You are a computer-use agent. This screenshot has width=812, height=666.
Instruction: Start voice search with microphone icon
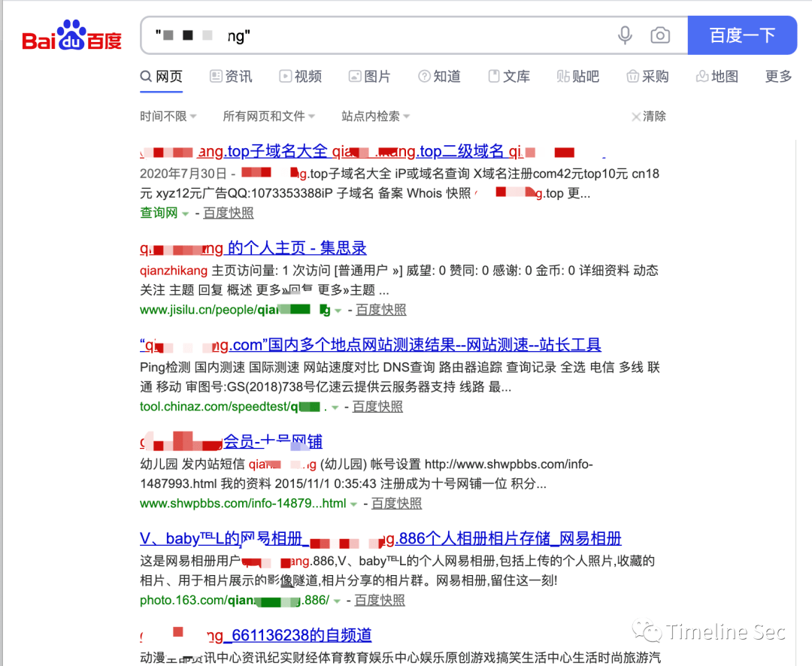(x=625, y=35)
